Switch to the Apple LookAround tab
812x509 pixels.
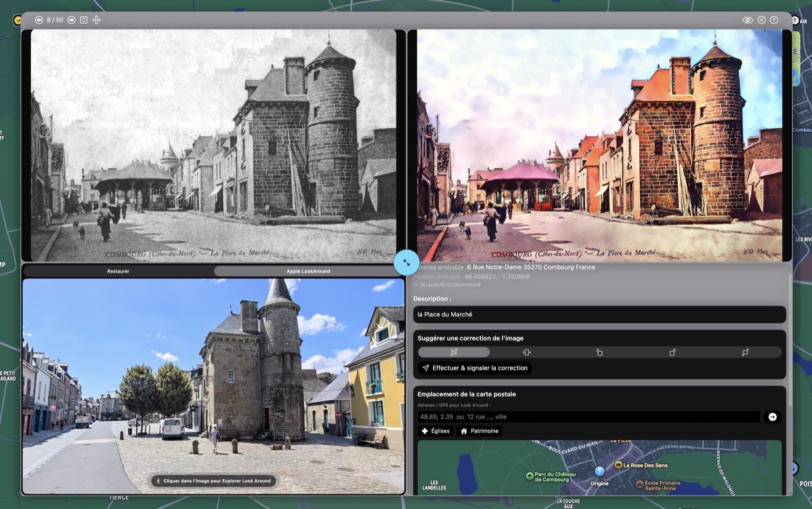point(308,271)
